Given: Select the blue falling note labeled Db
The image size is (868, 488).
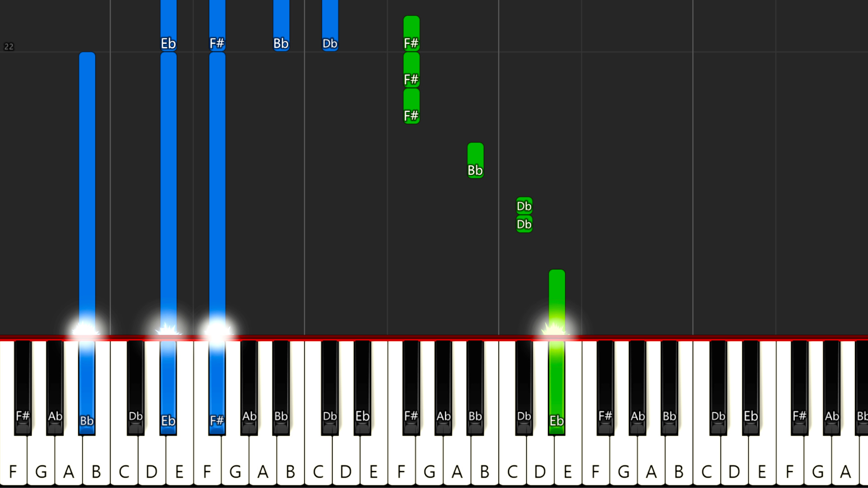Looking at the screenshot, I should click(x=330, y=25).
